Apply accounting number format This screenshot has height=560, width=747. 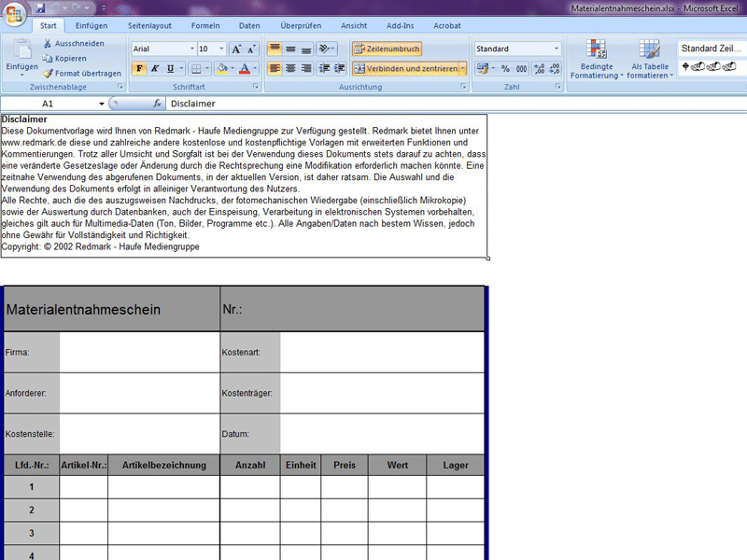pyautogui.click(x=483, y=68)
